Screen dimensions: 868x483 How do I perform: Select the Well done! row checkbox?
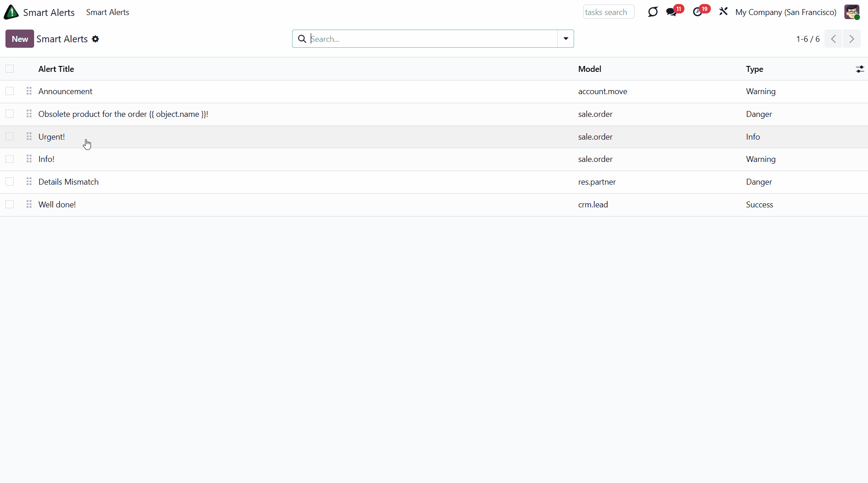(x=10, y=205)
